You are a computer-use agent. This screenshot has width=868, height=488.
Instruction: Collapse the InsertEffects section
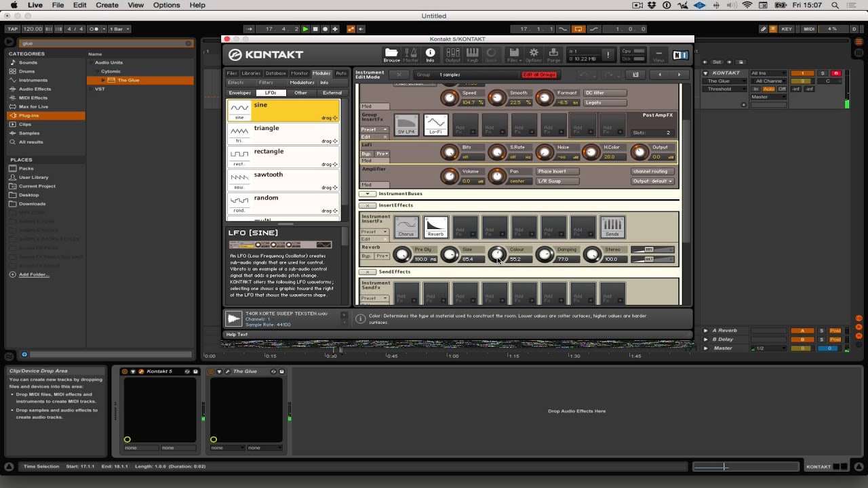click(367, 205)
